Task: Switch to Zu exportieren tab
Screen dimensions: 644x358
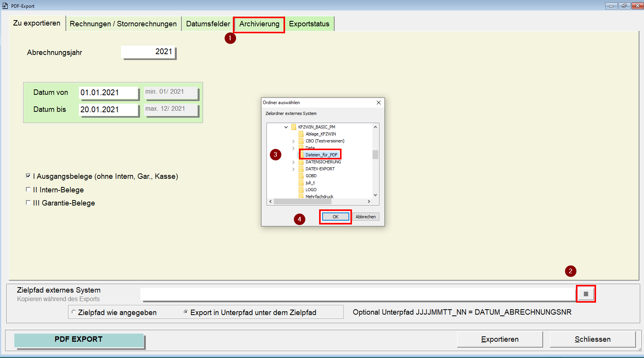Action: (x=37, y=23)
